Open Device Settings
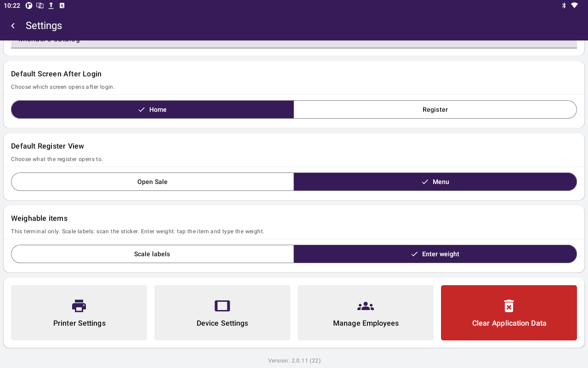Image resolution: width=588 pixels, height=368 pixels. click(x=222, y=313)
